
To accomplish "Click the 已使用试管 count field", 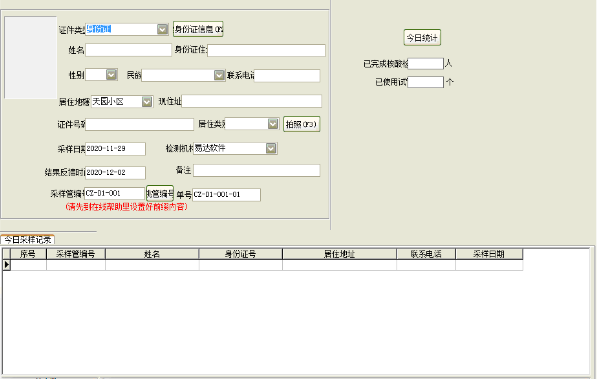I will (426, 82).
